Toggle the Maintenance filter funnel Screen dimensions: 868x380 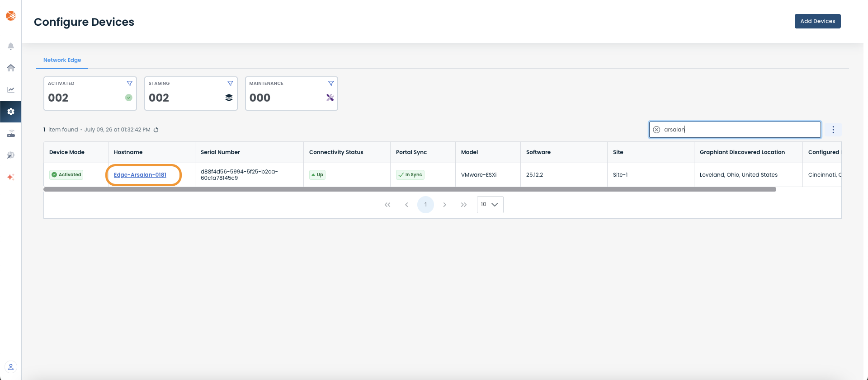coord(331,84)
